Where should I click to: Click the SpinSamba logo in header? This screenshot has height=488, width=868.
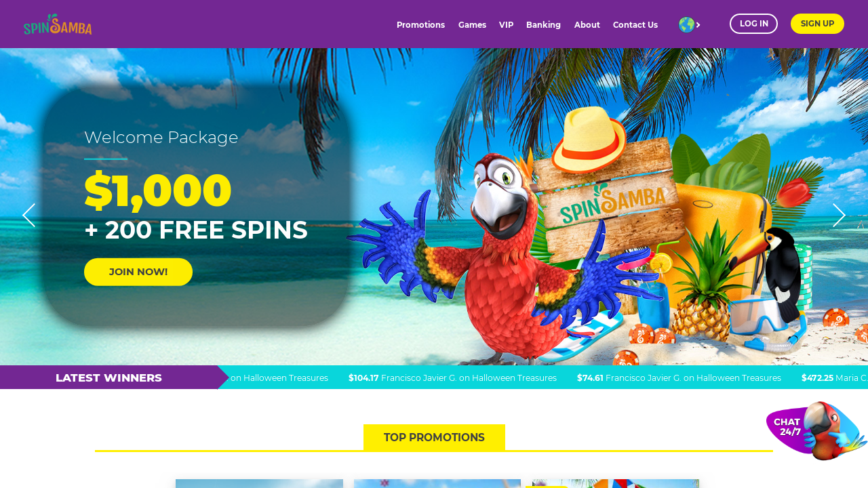(58, 24)
